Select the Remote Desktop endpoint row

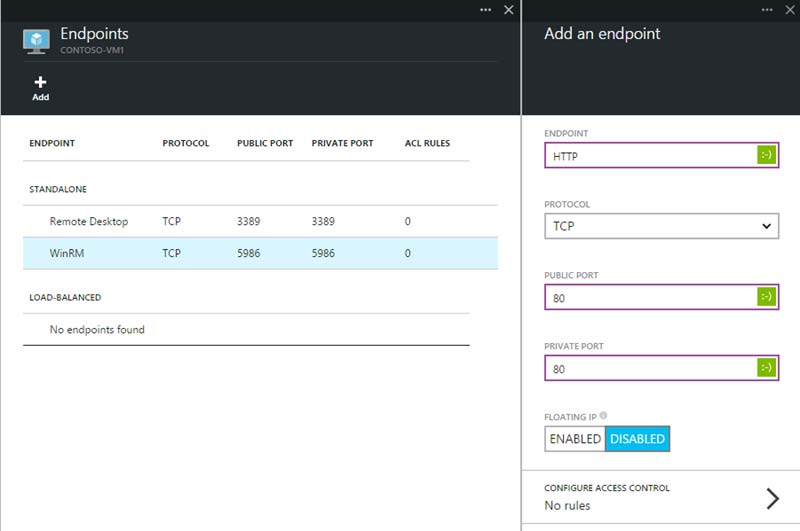tap(246, 222)
